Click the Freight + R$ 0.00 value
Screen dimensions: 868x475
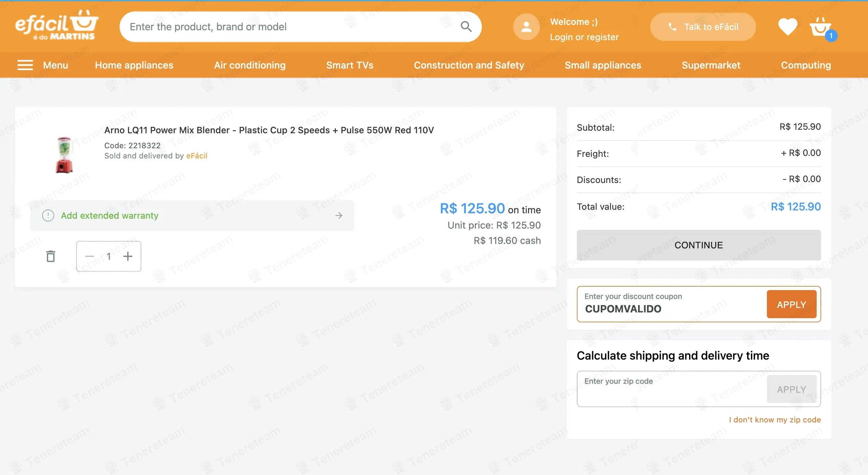pyautogui.click(x=801, y=153)
